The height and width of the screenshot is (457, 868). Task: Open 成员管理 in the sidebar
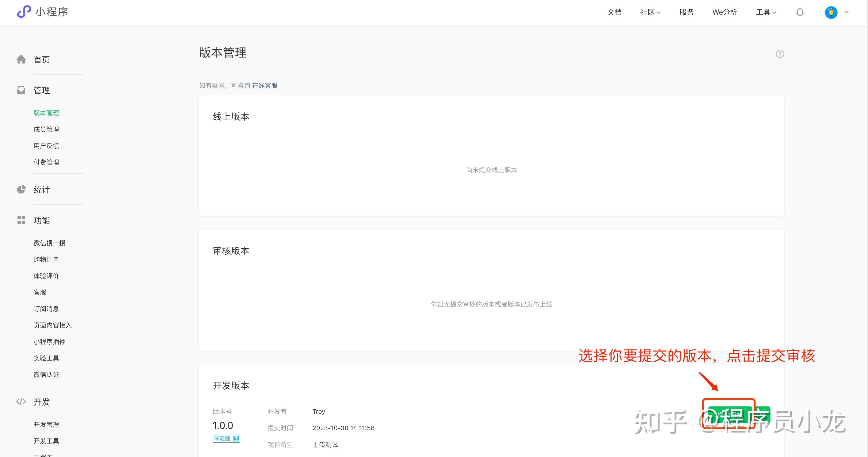click(x=46, y=129)
